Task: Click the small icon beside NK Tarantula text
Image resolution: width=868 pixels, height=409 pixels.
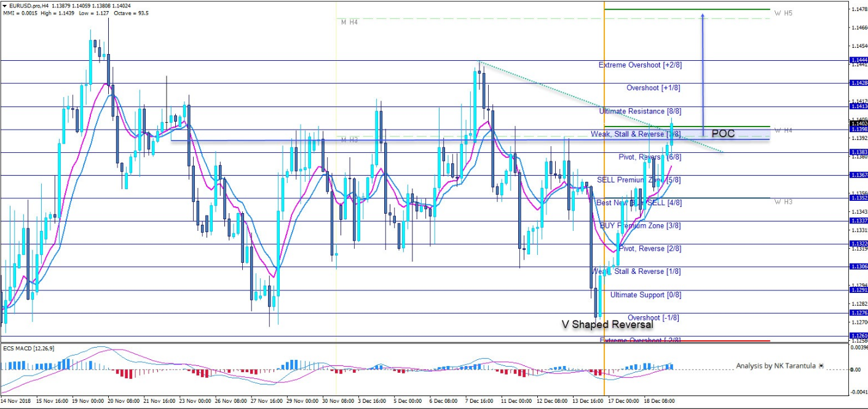Action: pyautogui.click(x=821, y=366)
